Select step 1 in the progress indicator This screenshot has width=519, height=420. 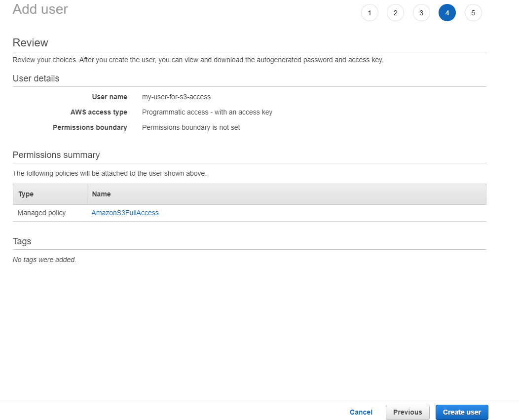point(370,12)
